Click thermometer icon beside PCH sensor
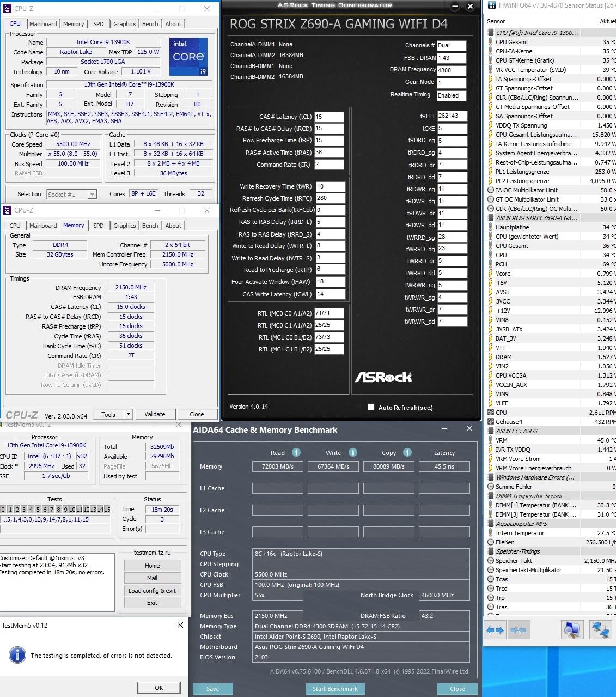 pyautogui.click(x=491, y=264)
